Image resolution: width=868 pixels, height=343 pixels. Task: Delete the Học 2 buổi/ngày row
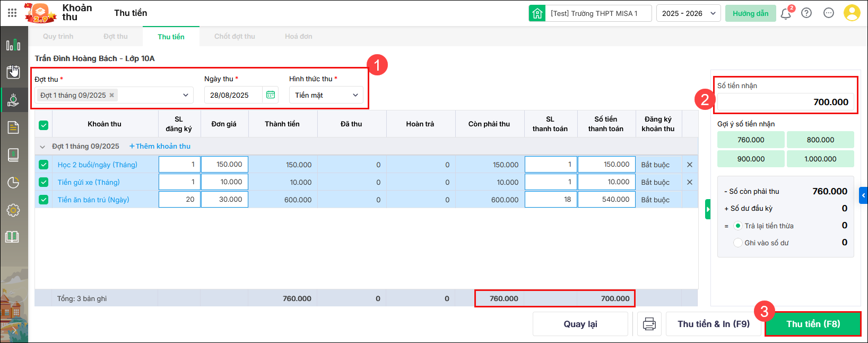[x=690, y=165]
